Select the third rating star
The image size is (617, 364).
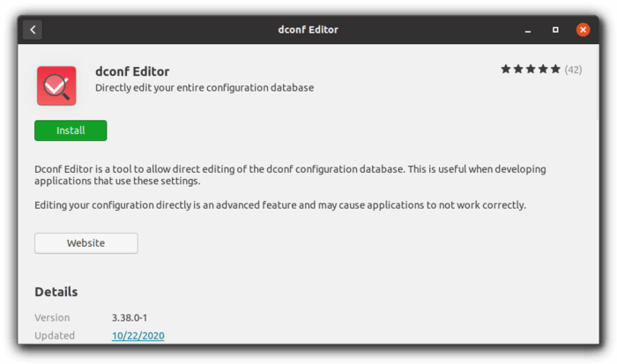[531, 70]
